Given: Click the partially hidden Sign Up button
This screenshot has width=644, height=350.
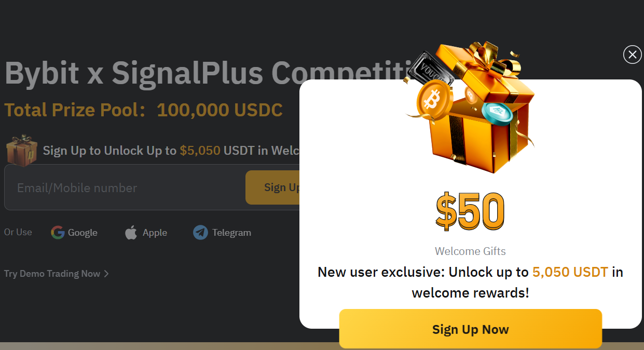Looking at the screenshot, I should 272,187.
